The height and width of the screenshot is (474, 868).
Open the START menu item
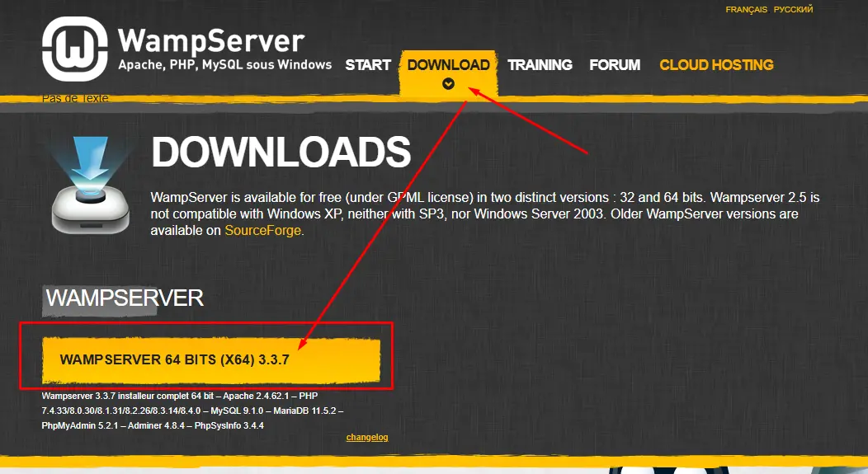click(x=368, y=65)
